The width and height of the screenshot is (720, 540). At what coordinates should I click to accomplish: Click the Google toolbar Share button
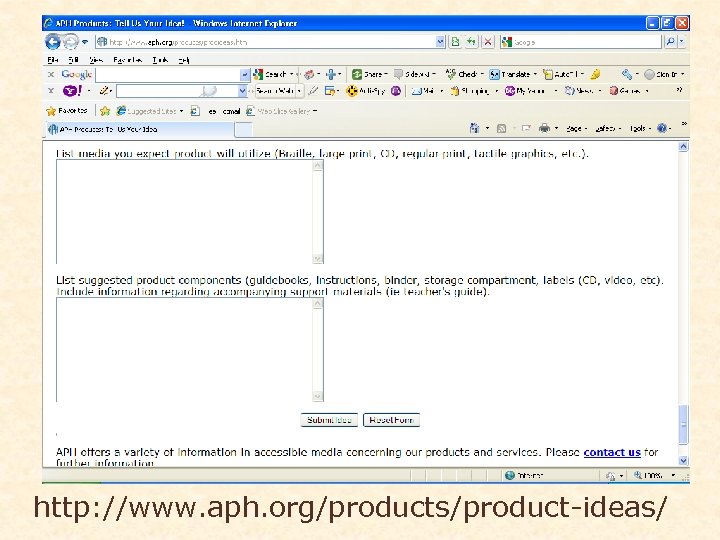coord(370,74)
